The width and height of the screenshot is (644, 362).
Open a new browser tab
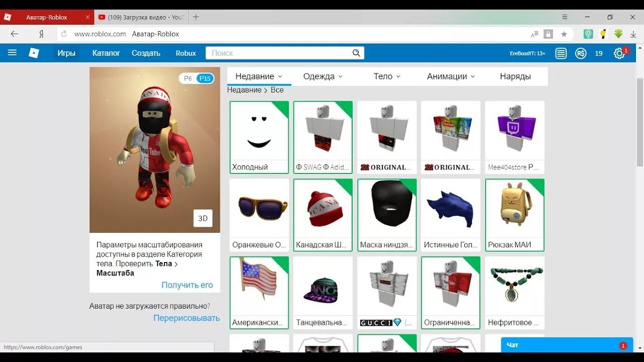(x=196, y=17)
